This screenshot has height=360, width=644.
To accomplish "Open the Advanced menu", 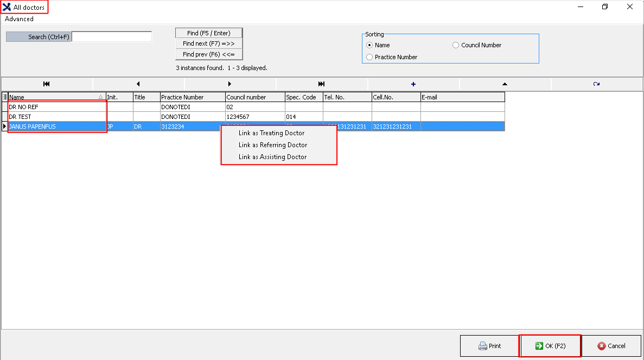I will (19, 19).
